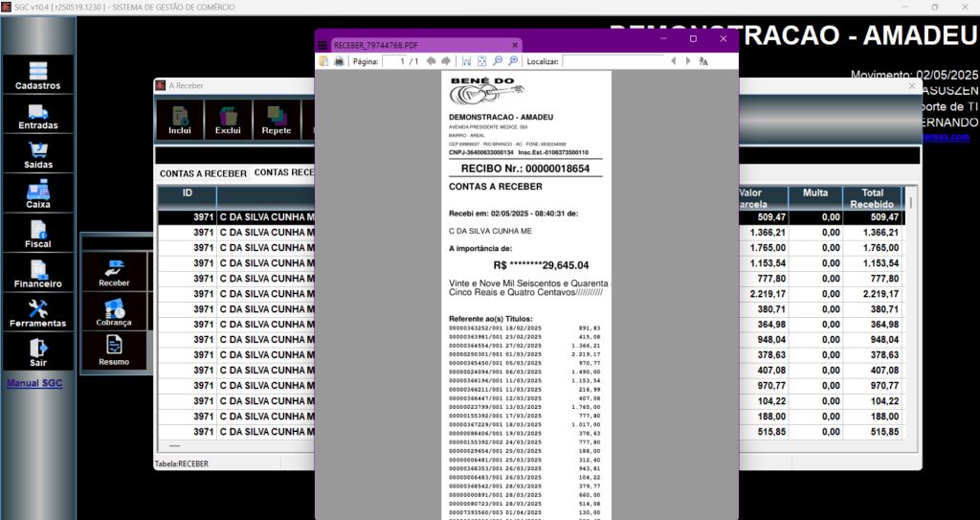
Task: Print the receipt PDF
Action: (x=339, y=61)
